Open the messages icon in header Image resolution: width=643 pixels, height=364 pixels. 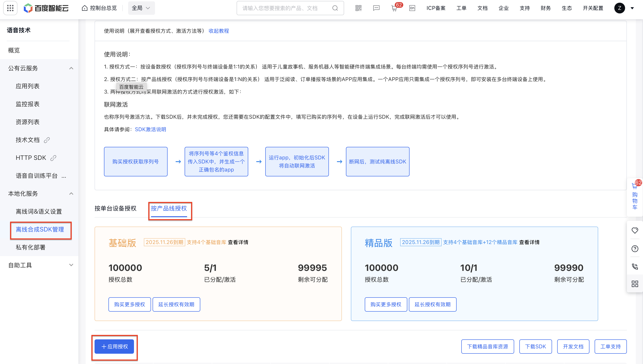point(376,8)
